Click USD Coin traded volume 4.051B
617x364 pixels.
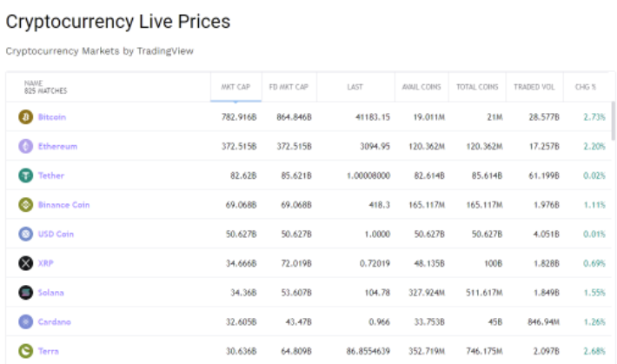pos(546,235)
